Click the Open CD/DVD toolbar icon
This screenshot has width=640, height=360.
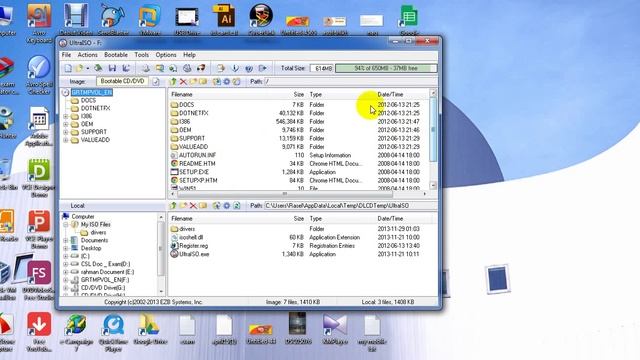pyautogui.click(x=98, y=68)
